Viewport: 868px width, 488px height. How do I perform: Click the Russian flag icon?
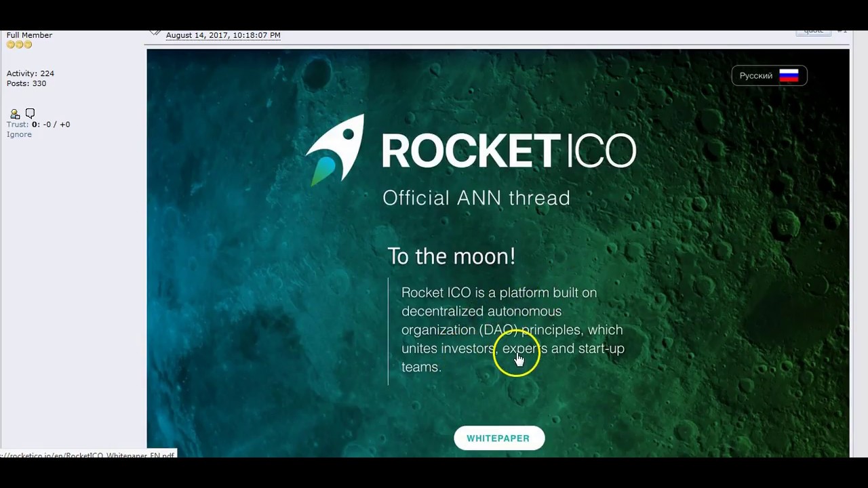pyautogui.click(x=789, y=76)
